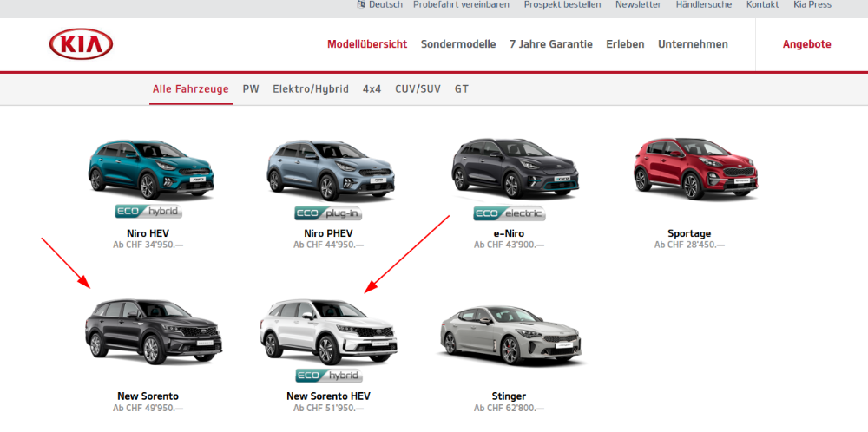Image resolution: width=868 pixels, height=432 pixels.
Task: Open the red Sportage car image
Action: [696, 168]
